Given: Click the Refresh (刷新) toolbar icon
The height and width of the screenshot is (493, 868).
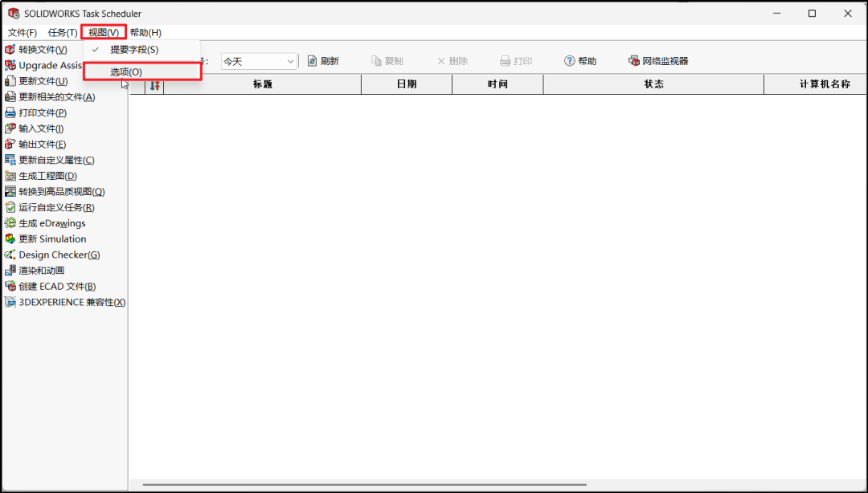Looking at the screenshot, I should (x=312, y=61).
